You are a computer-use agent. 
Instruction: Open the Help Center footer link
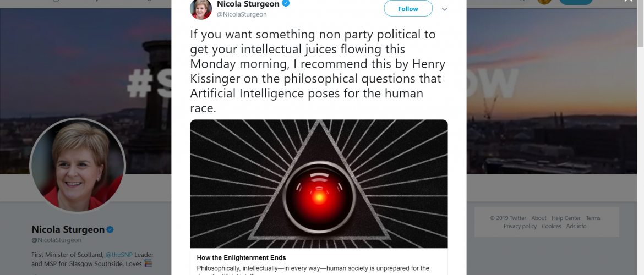tap(566, 218)
